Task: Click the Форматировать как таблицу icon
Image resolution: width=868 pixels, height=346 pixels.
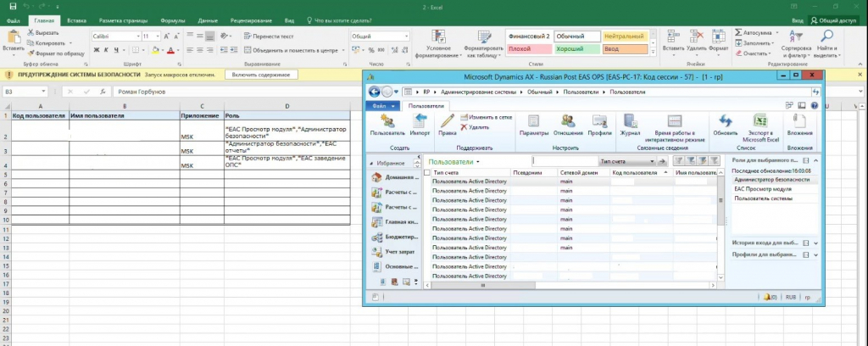Action: pyautogui.click(x=484, y=36)
